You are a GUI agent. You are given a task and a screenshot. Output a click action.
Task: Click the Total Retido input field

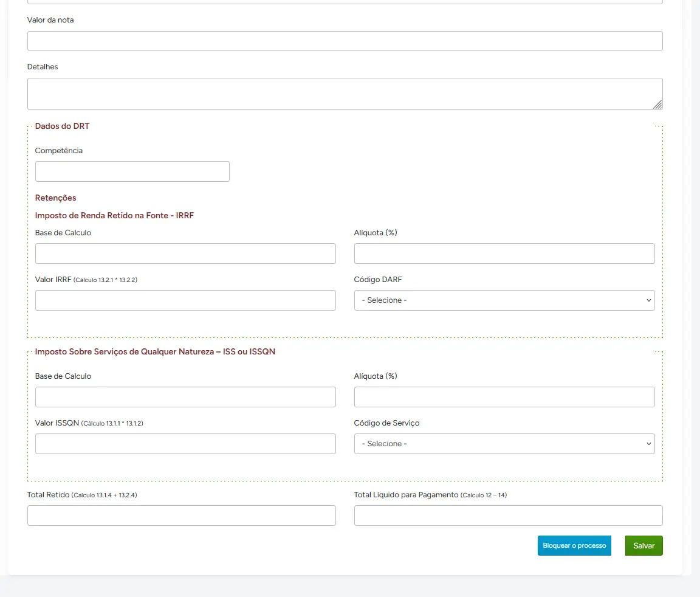(181, 516)
